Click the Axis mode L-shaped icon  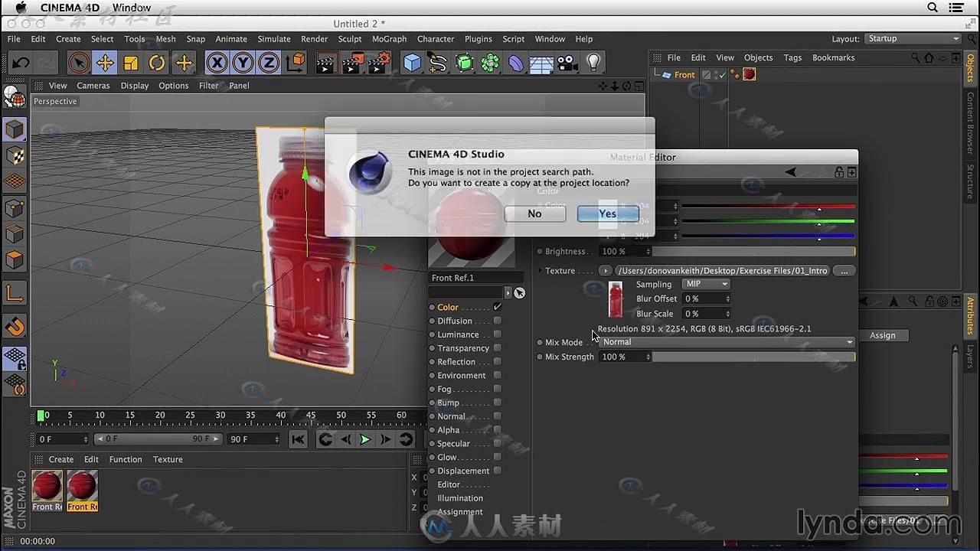[15, 293]
